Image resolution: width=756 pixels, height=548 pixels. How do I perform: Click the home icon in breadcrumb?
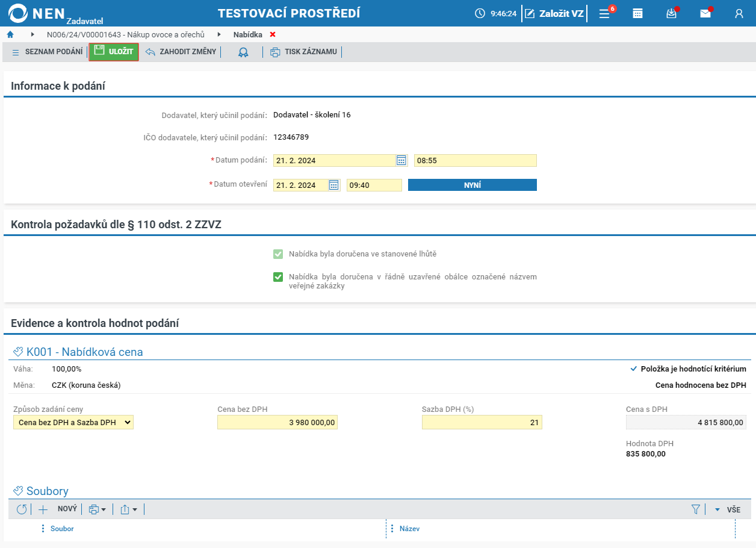pyautogui.click(x=10, y=34)
